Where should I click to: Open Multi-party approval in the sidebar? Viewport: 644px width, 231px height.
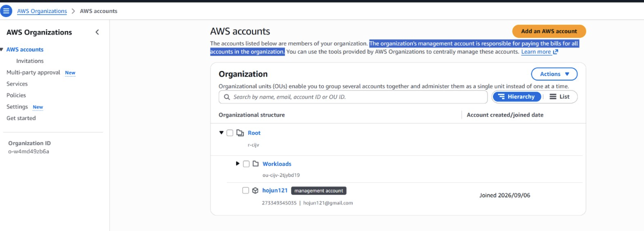pos(33,72)
